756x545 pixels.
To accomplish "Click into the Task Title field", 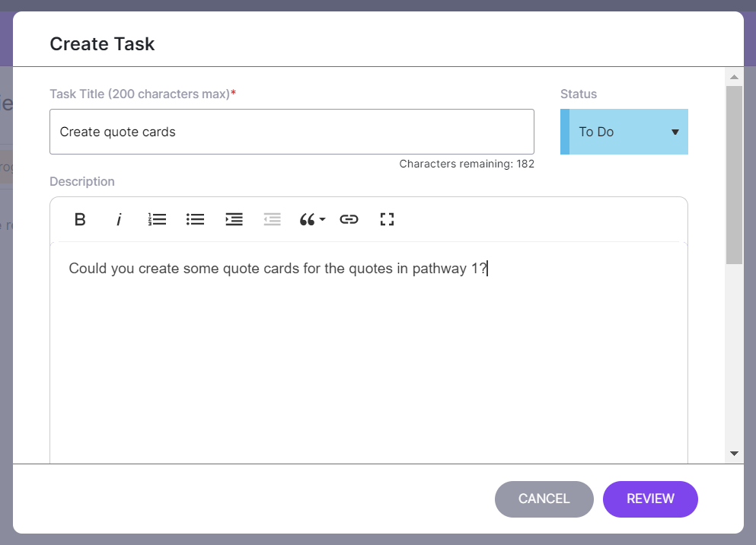I will click(x=292, y=132).
